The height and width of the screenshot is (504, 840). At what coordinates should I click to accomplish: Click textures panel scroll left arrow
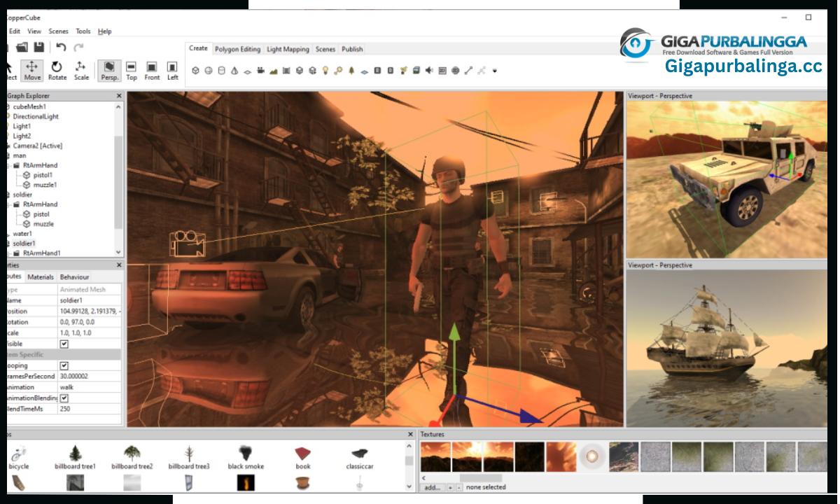coord(424,478)
